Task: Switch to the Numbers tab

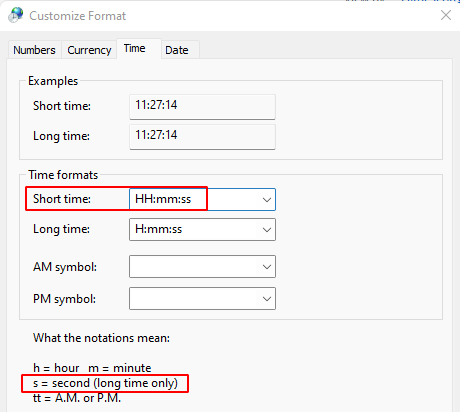Action: click(34, 50)
